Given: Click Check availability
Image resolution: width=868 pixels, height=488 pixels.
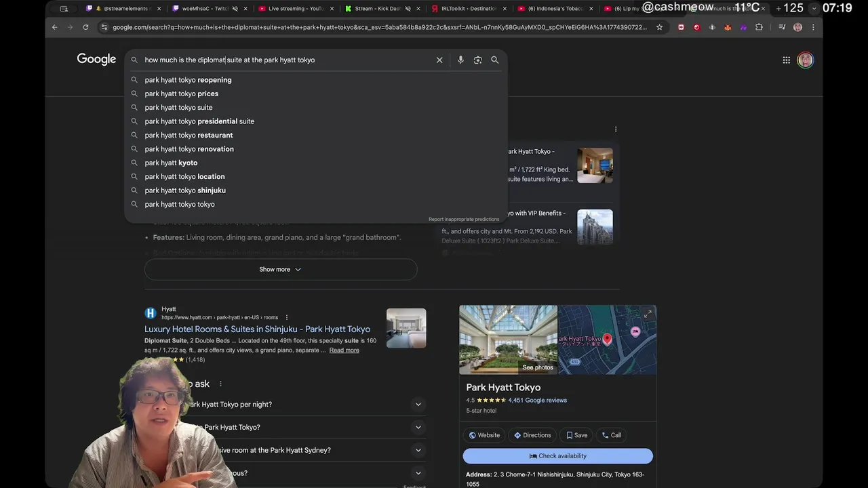Looking at the screenshot, I should pyautogui.click(x=558, y=456).
